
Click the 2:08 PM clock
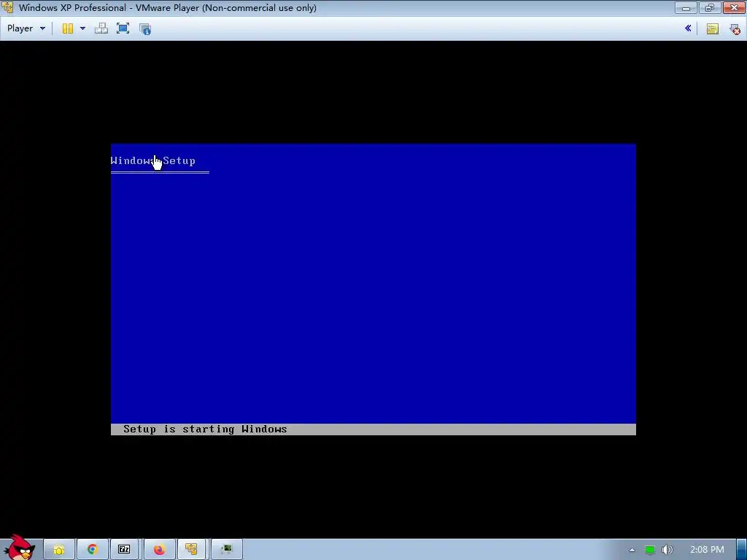coord(707,550)
